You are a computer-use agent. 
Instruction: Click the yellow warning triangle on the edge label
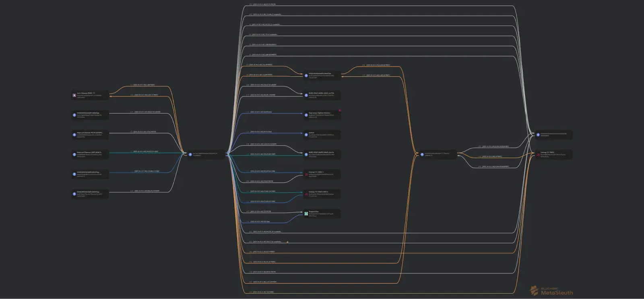(x=287, y=242)
